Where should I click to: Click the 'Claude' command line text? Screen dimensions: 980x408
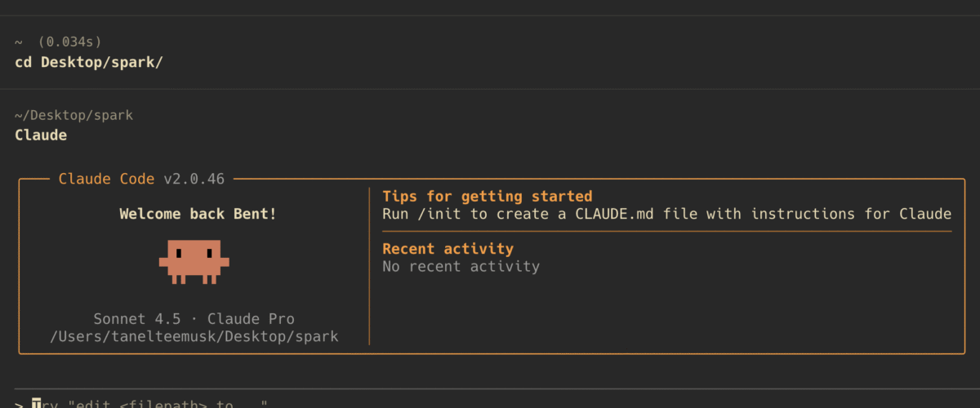[x=41, y=135]
